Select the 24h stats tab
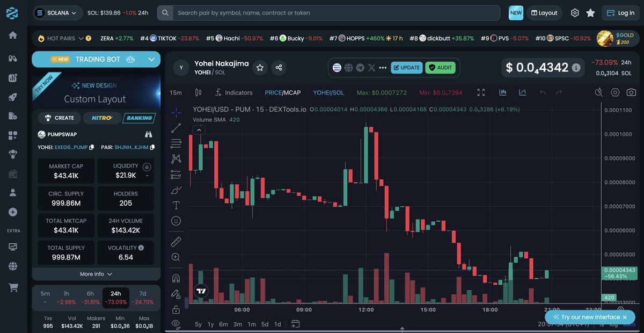 click(x=115, y=298)
